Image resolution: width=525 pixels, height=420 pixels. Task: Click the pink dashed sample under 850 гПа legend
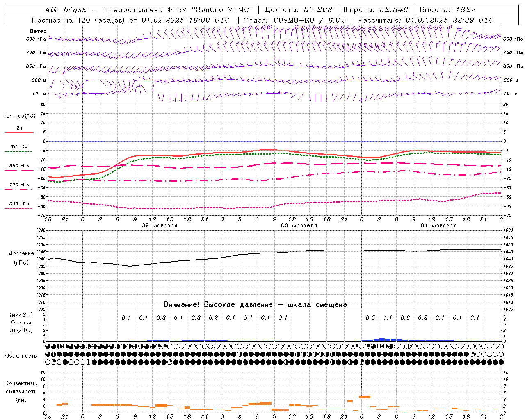pyautogui.click(x=19, y=170)
